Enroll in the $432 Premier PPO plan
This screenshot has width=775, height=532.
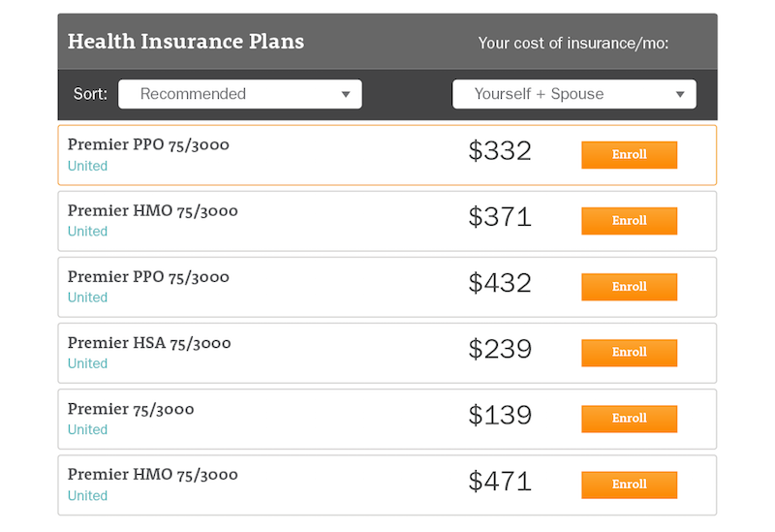click(629, 287)
